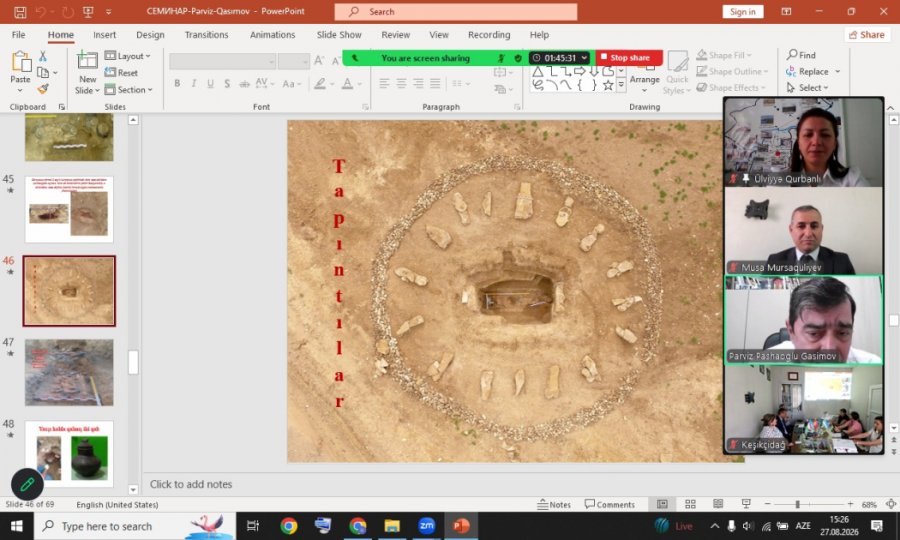The height and width of the screenshot is (540, 900).
Task: Toggle Center alignment
Action: point(401,84)
